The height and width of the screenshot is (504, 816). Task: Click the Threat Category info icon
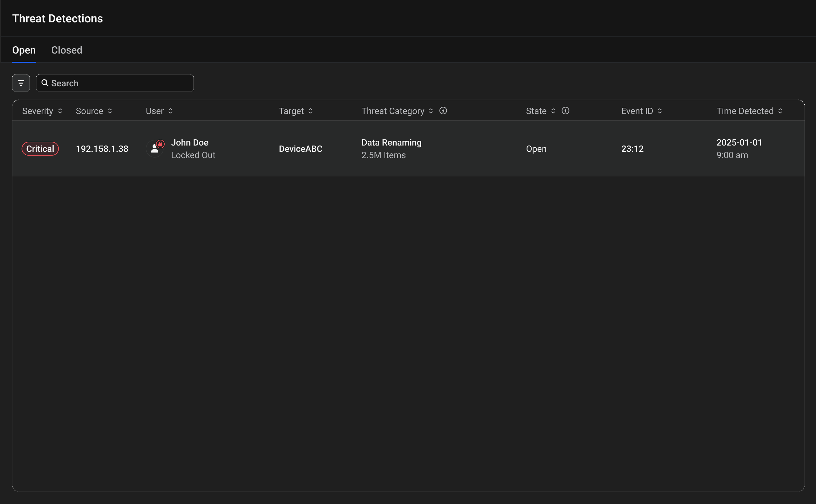tap(443, 111)
